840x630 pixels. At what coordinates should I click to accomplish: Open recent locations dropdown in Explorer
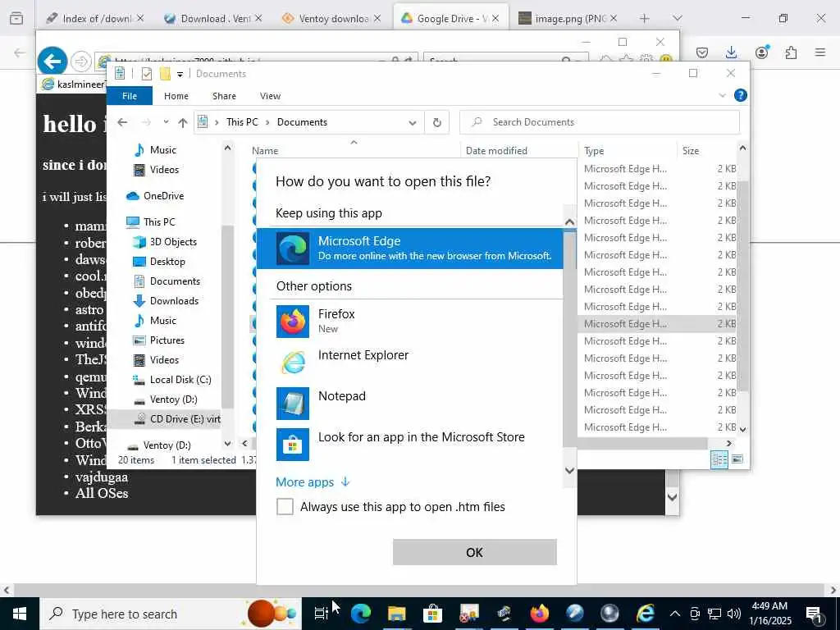166,123
